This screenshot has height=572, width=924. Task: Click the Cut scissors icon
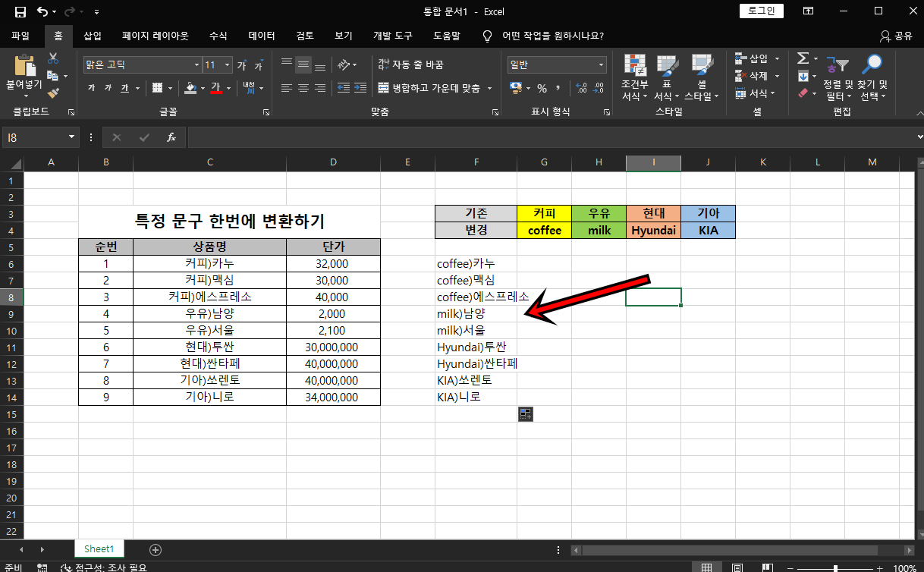(53, 58)
